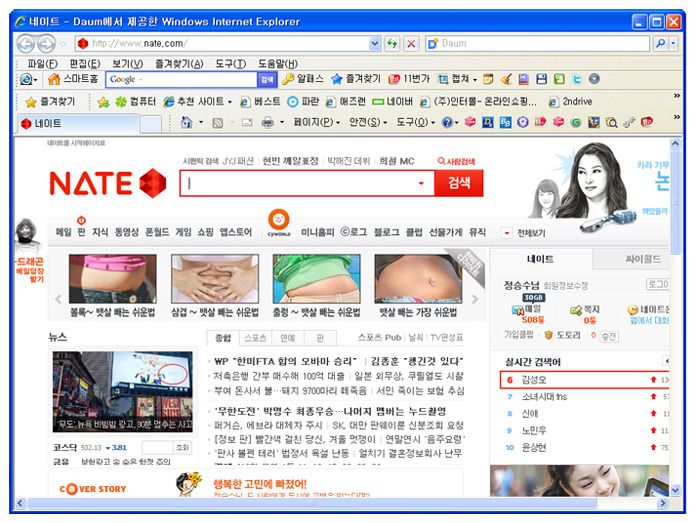The width and height of the screenshot is (697, 523).
Task: Open the news billboard photo thumbnail
Action: 122,392
